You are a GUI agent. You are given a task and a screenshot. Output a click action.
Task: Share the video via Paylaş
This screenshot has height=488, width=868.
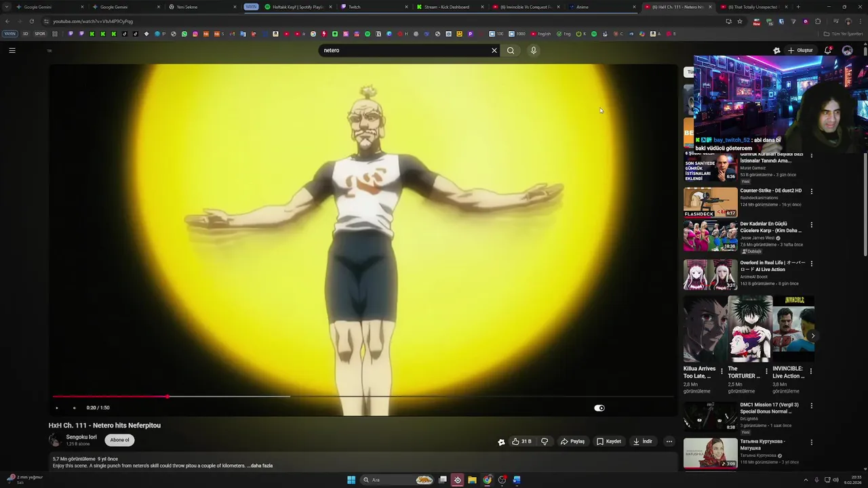[572, 441]
